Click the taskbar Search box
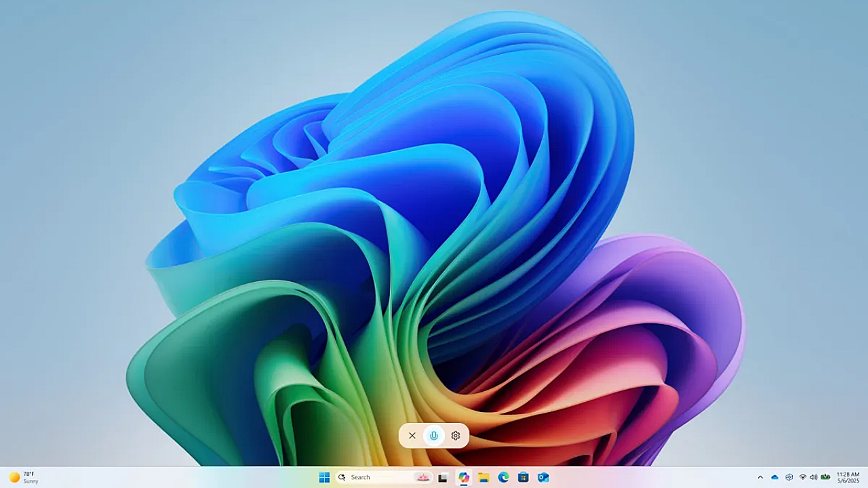868x488 pixels. click(376, 477)
